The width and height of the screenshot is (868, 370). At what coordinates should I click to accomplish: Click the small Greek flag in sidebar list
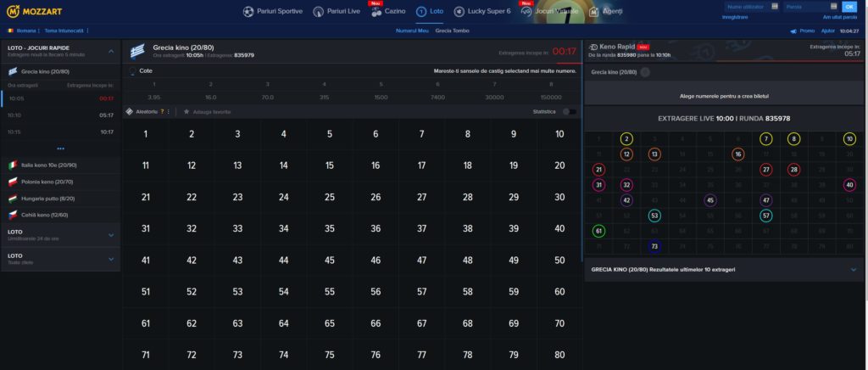tap(13, 71)
